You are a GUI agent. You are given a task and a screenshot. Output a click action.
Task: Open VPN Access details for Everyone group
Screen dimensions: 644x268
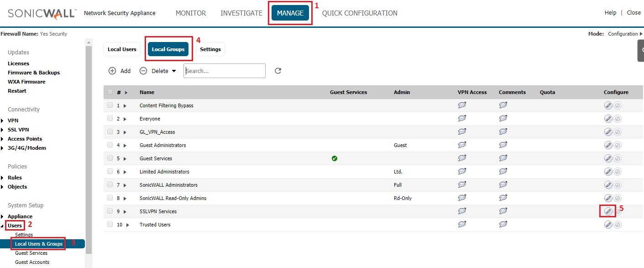(462, 118)
